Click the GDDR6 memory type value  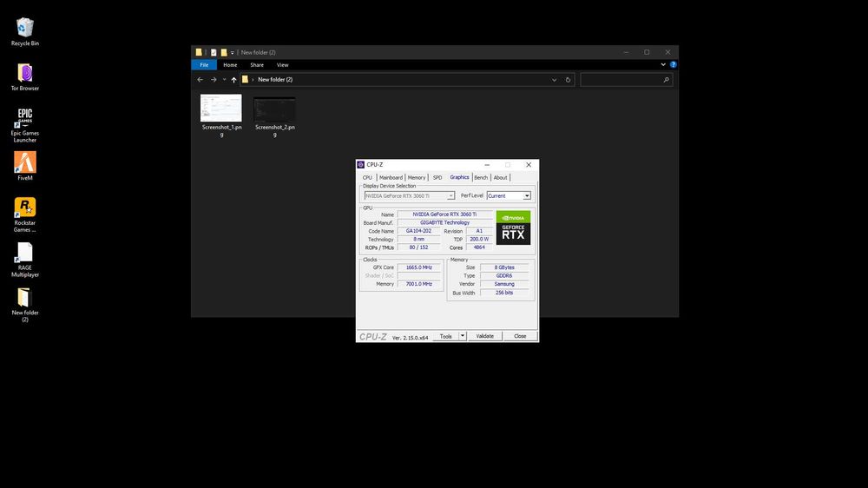click(504, 276)
